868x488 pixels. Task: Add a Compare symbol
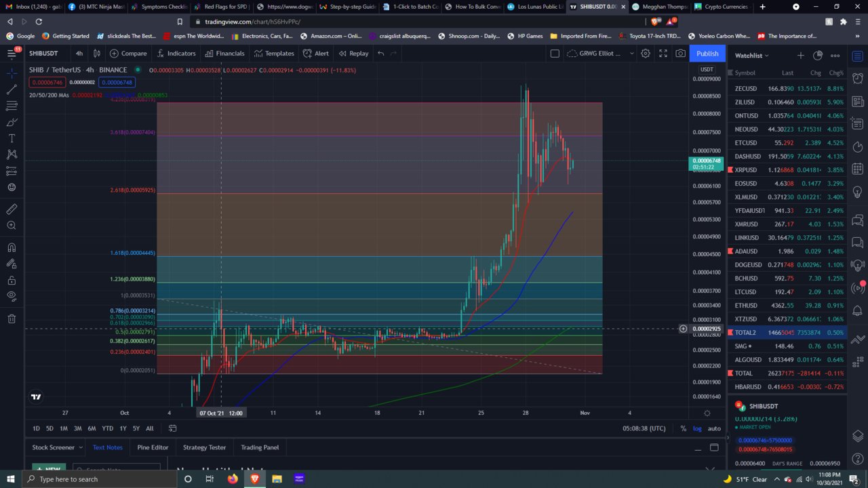128,54
